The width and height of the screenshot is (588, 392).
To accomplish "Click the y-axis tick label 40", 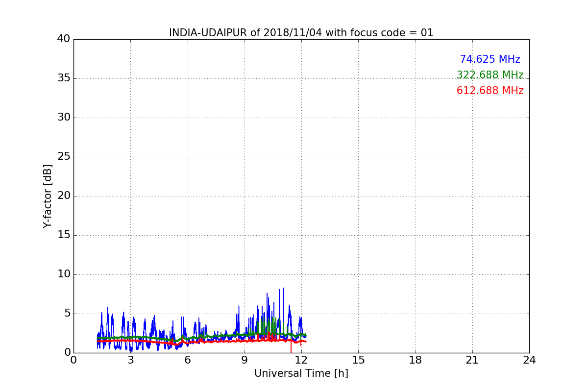I will [x=64, y=39].
